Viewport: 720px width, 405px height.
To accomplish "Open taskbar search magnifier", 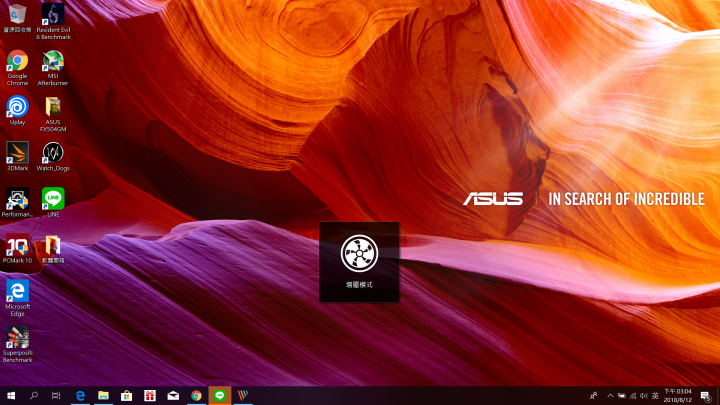I will tap(34, 395).
